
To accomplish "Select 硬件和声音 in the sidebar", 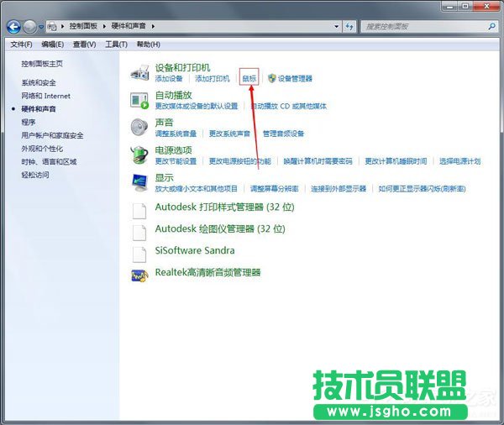I will tap(39, 109).
